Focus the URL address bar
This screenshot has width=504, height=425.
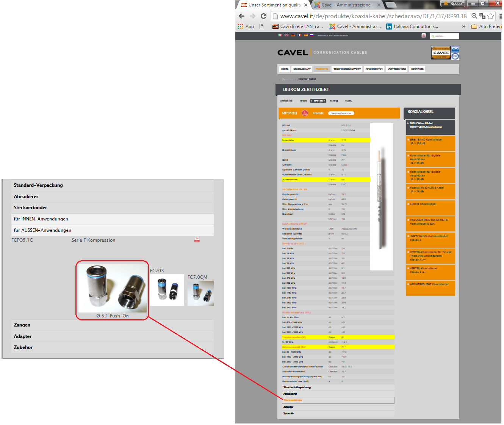click(x=373, y=16)
